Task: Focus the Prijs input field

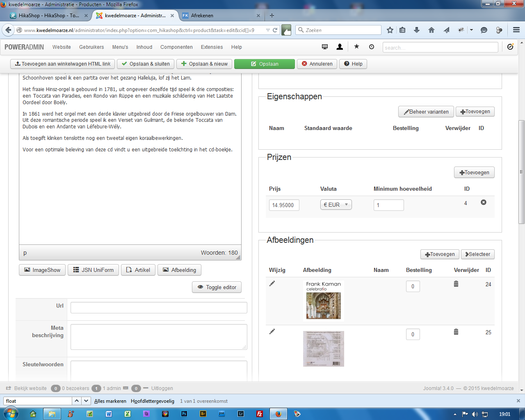Action: (x=284, y=205)
